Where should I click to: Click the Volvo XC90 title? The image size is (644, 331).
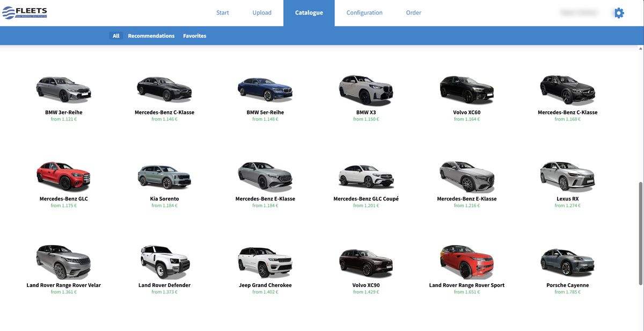(x=366, y=285)
